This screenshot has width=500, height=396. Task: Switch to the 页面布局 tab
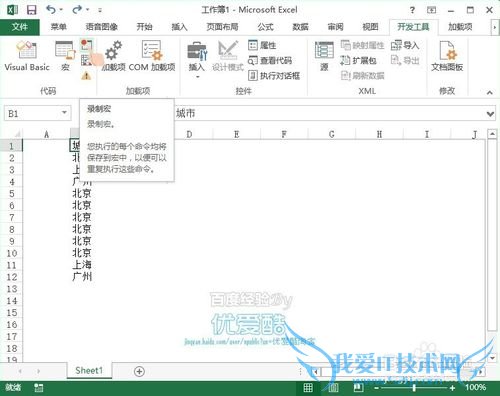222,27
